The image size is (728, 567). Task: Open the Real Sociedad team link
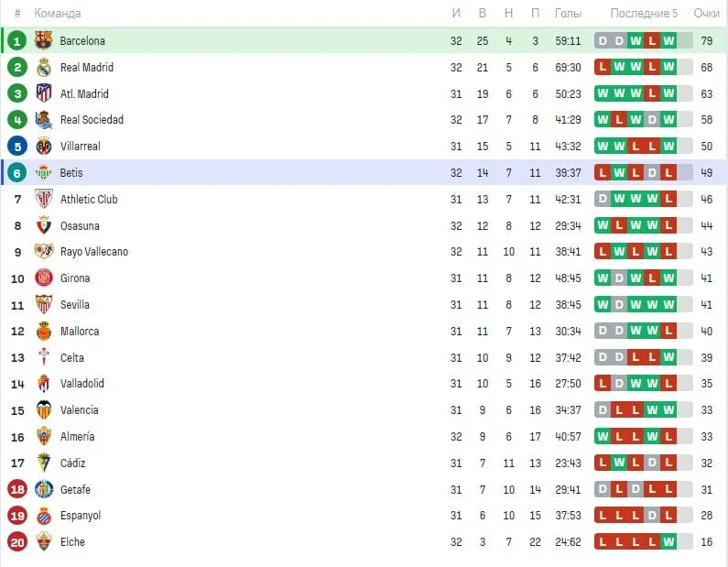(x=92, y=120)
